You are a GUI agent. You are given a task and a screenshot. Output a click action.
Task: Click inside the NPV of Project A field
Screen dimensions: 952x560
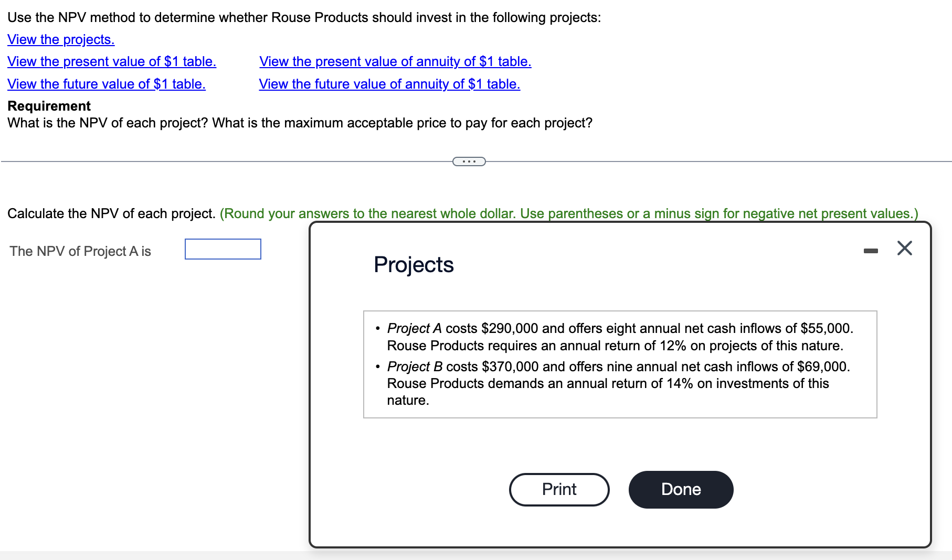(x=223, y=249)
